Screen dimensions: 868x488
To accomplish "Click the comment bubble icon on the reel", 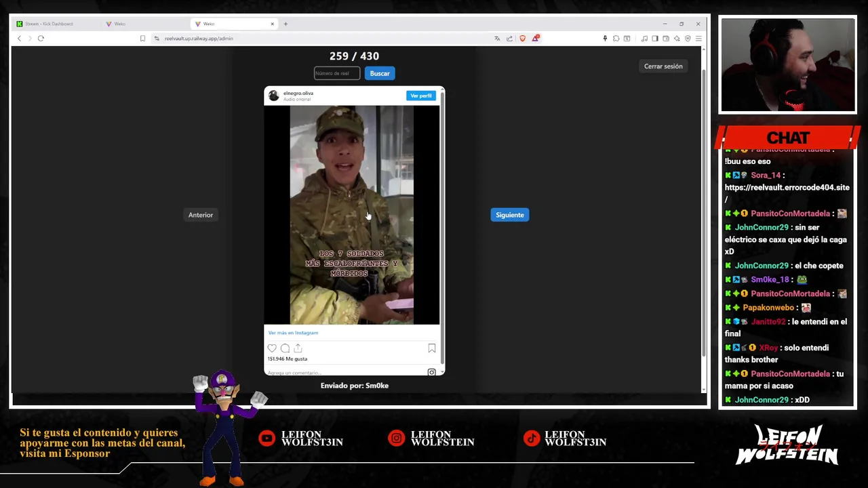I will (285, 348).
